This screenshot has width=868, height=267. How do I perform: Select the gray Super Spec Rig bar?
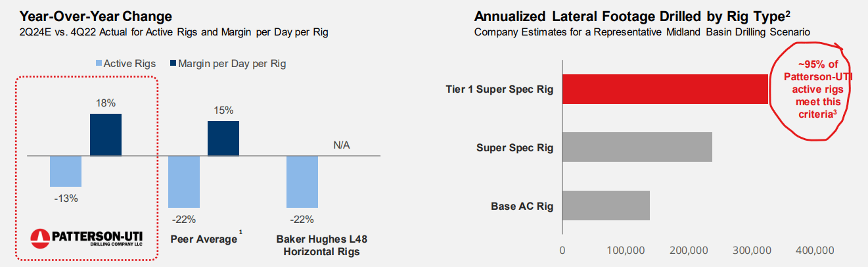coord(637,147)
